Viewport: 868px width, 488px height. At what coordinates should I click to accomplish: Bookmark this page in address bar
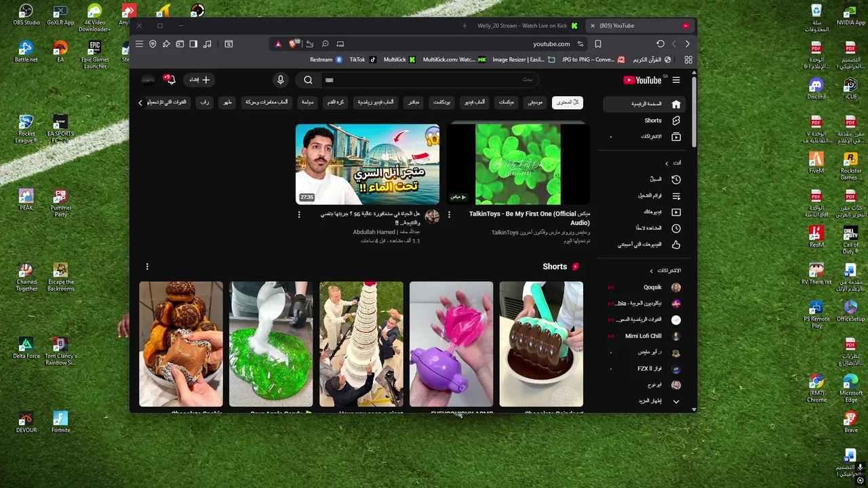[598, 43]
